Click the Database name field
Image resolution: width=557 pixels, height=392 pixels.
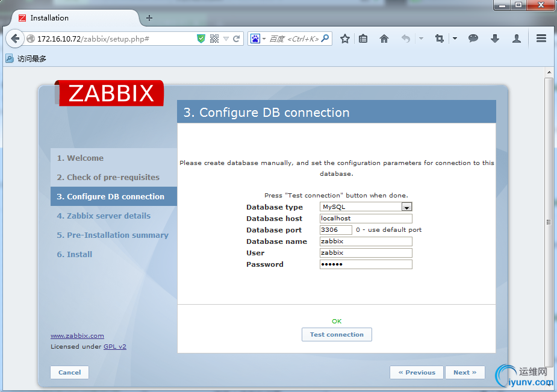[x=366, y=241]
